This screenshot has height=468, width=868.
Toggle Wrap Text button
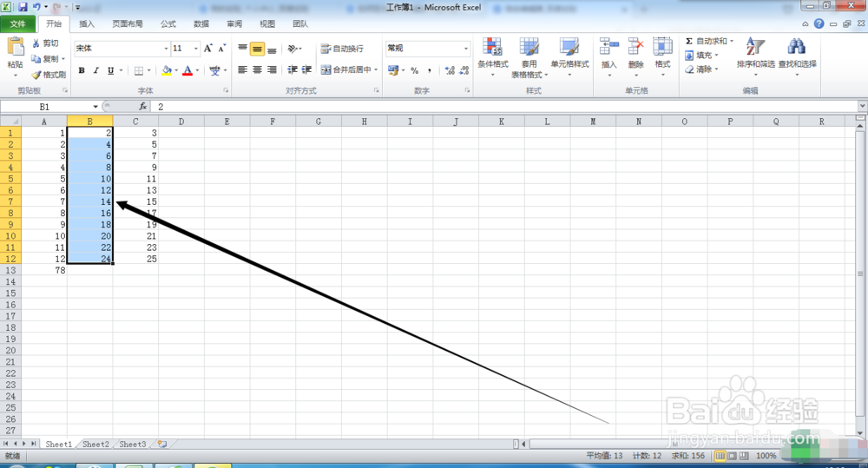click(x=342, y=49)
